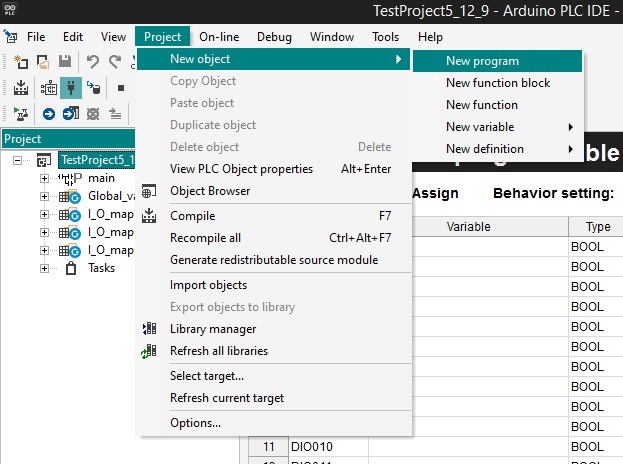Open the Help menu
623x464 pixels.
coord(430,37)
